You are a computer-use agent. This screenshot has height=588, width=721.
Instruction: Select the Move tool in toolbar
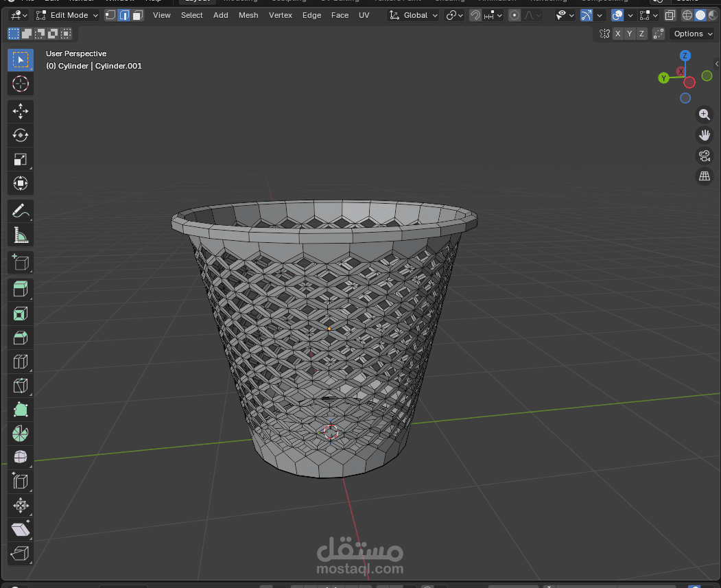pyautogui.click(x=21, y=110)
